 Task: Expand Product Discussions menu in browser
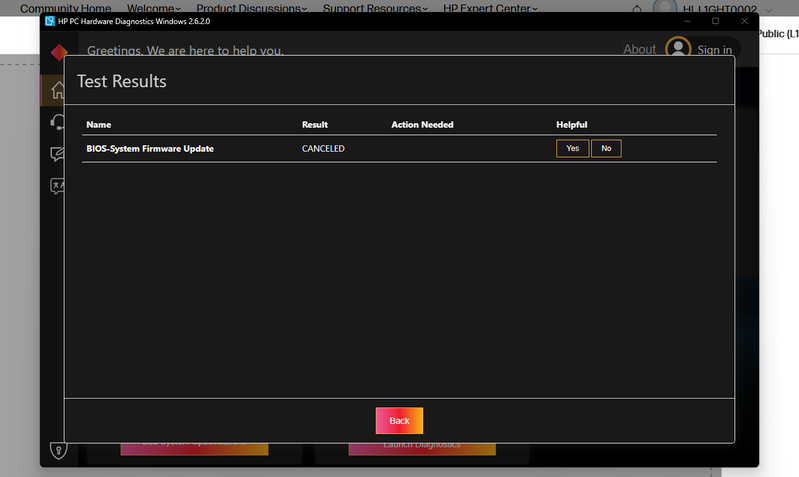252,8
